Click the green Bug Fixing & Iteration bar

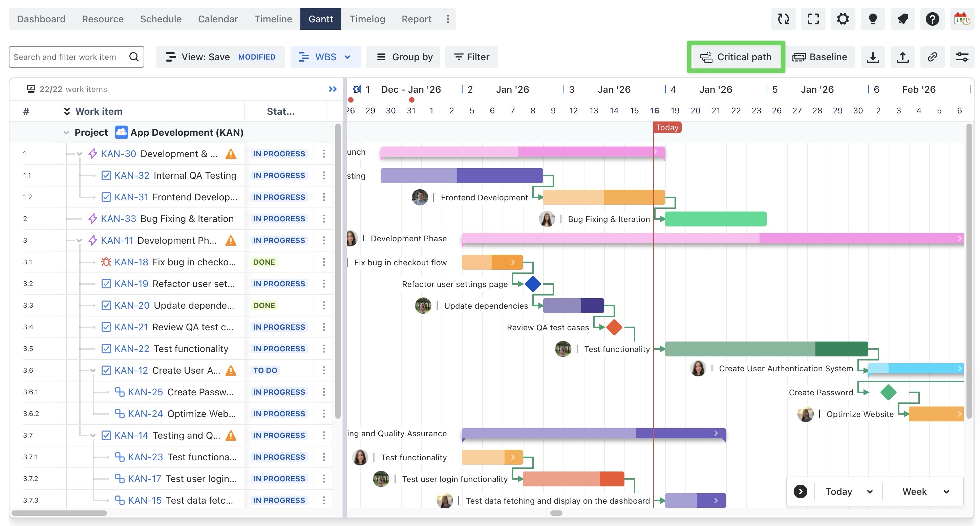[x=715, y=219]
